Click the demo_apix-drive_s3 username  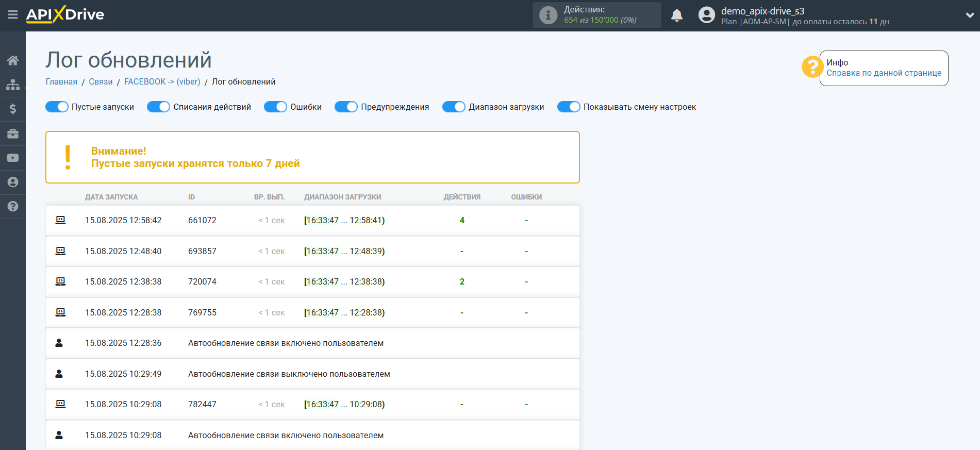(762, 11)
